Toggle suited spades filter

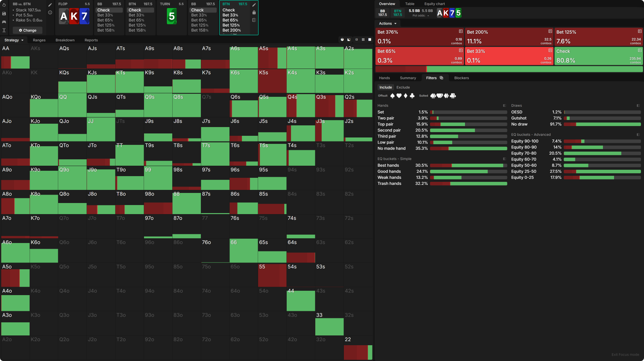(x=433, y=96)
